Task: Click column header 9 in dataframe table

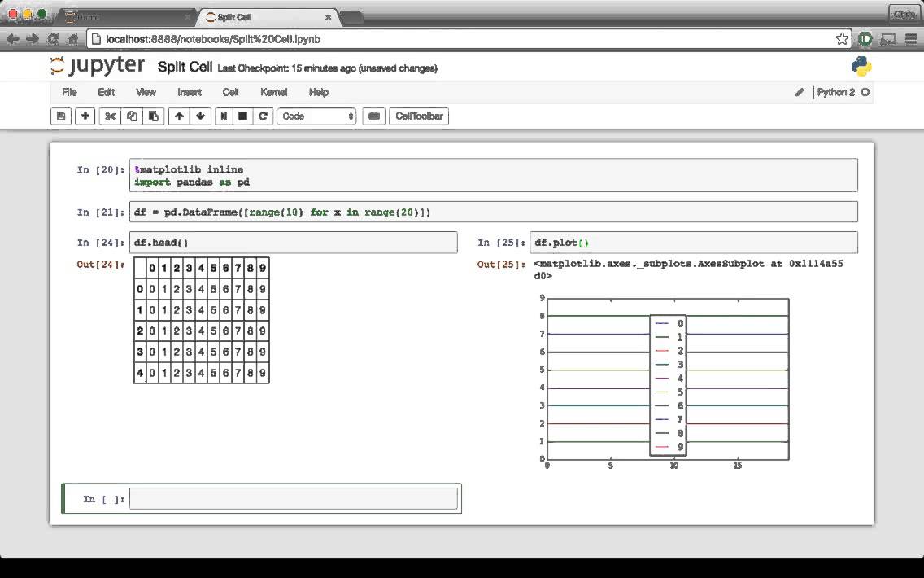Action: (x=263, y=268)
